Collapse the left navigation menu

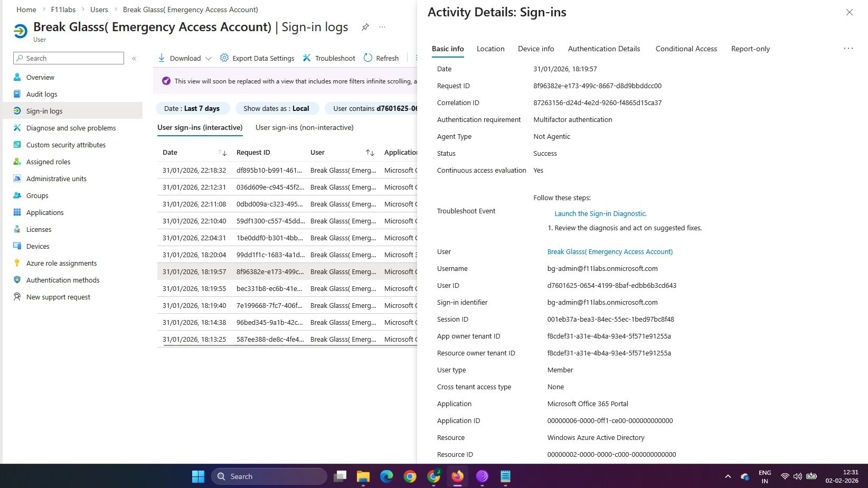coord(134,59)
